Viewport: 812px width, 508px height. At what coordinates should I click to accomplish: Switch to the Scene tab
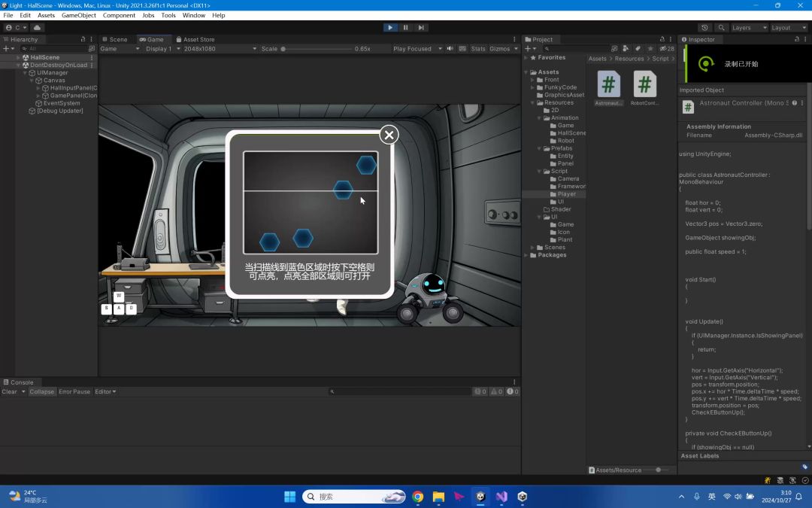tap(114, 39)
